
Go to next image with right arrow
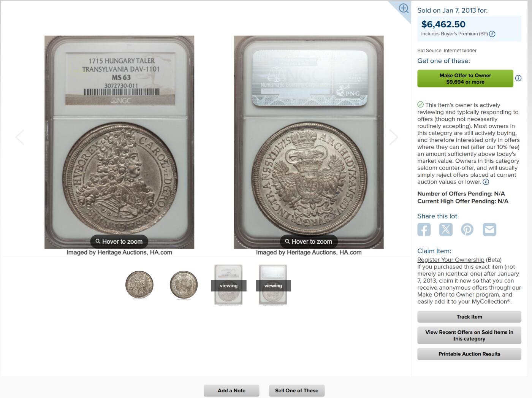(x=394, y=137)
